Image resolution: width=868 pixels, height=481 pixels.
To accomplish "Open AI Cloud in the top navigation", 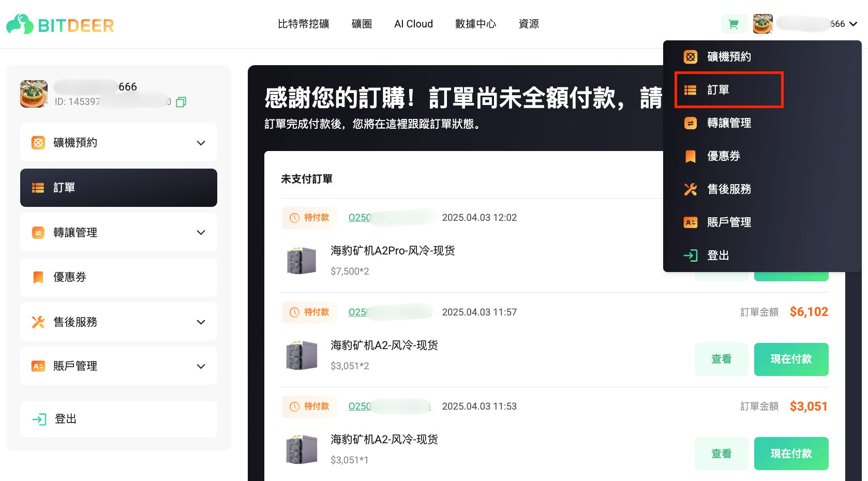I will (413, 24).
